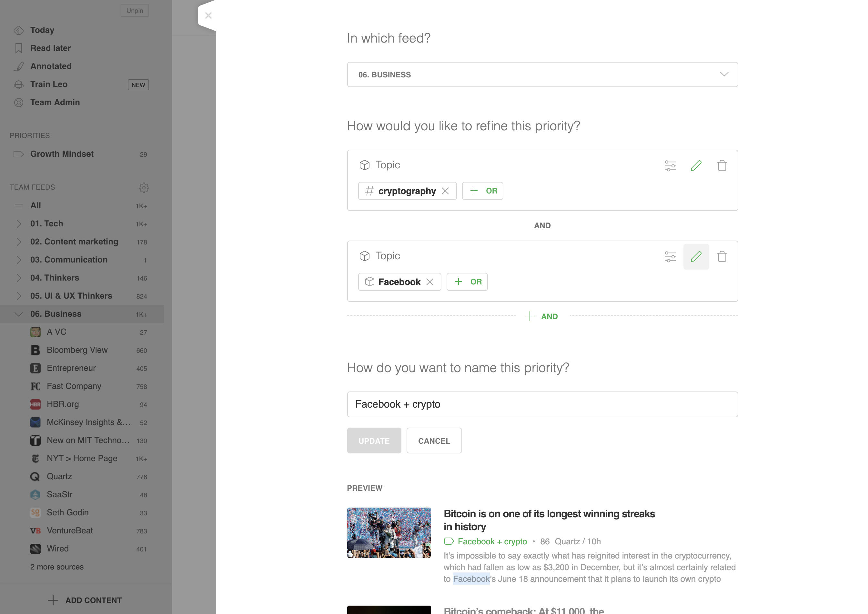
Task: Open the Today view icon
Action: coord(18,30)
